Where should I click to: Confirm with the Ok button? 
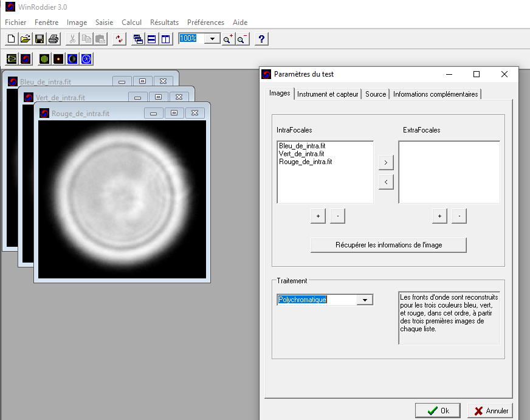coord(438,411)
